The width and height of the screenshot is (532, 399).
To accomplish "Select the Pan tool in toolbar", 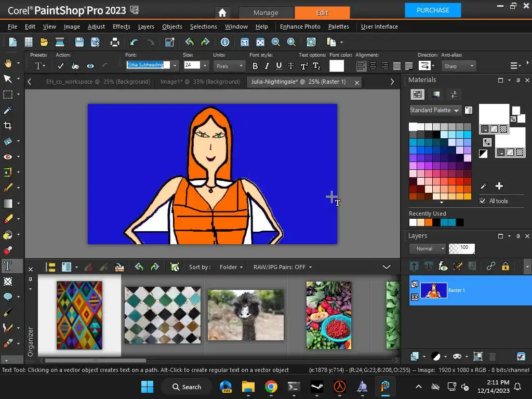I will [8, 63].
